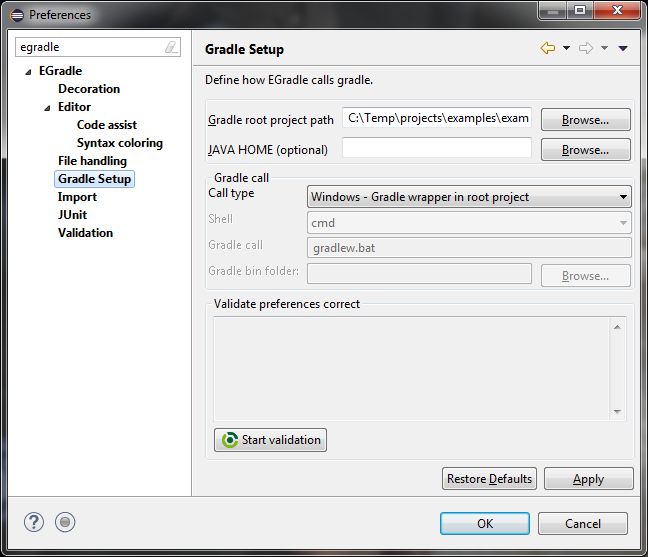Minimize the Preferences window
The width and height of the screenshot is (648, 557).
point(553,10)
